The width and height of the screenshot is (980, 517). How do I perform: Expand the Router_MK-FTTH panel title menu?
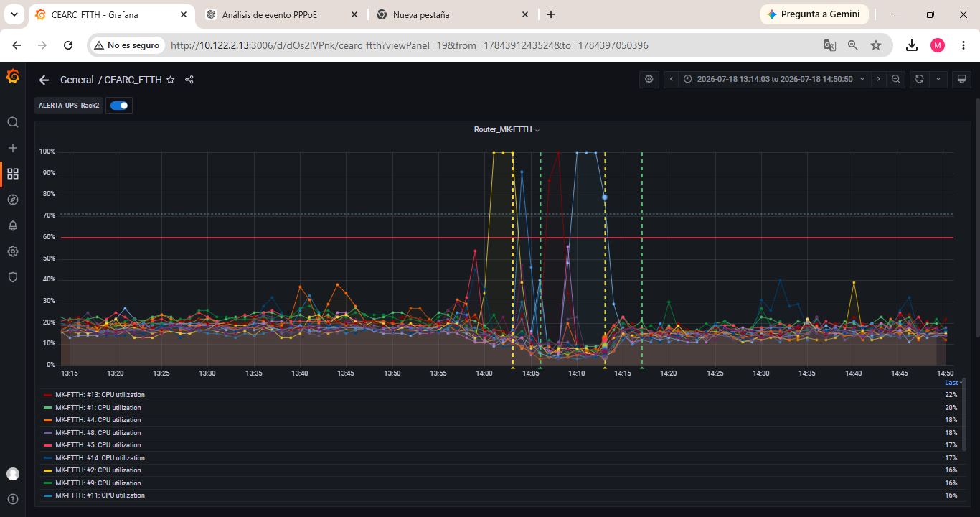[x=507, y=130]
